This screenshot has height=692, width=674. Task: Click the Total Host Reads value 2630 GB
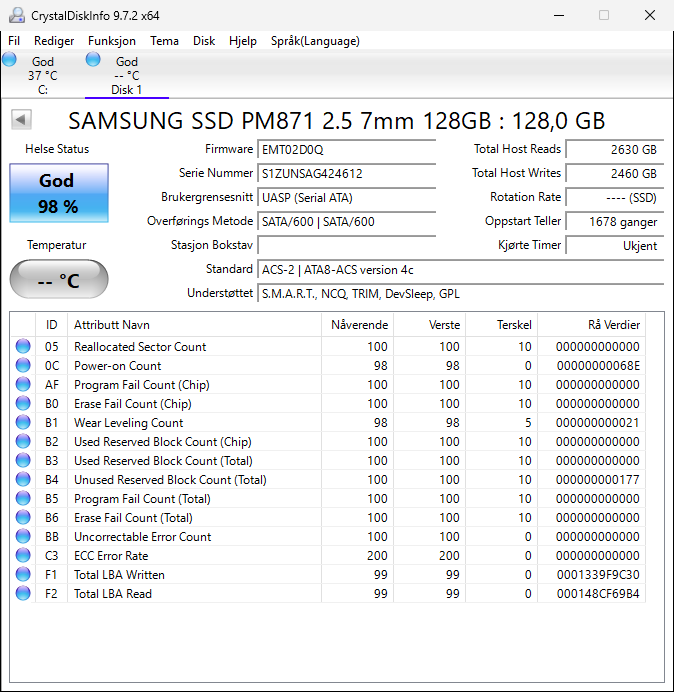[615, 150]
